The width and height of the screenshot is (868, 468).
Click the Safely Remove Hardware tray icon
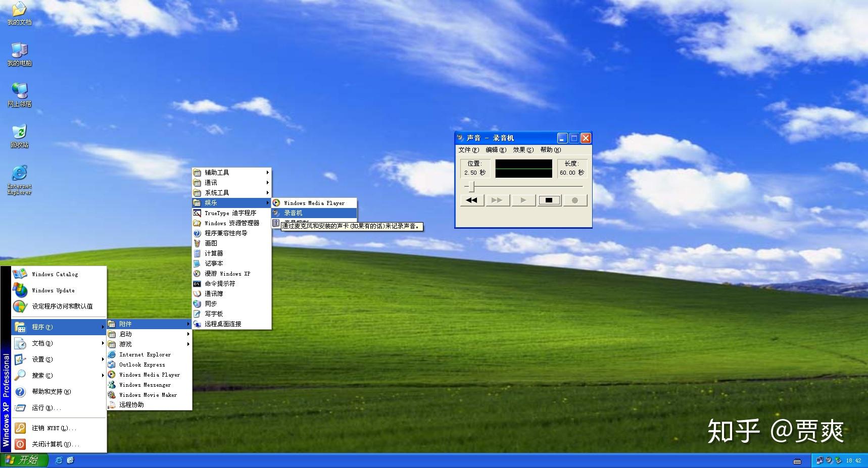tap(838, 460)
